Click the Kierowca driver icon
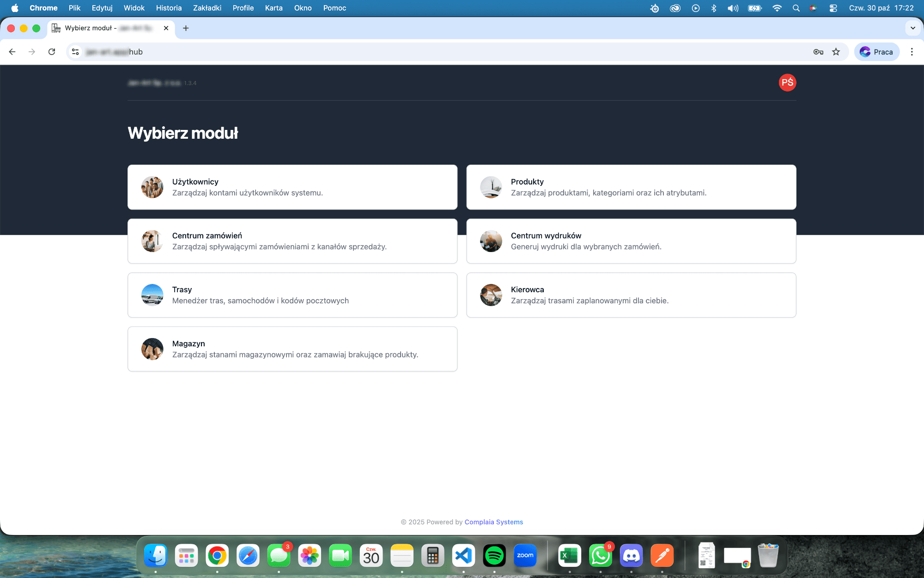924x578 pixels. [x=491, y=295]
